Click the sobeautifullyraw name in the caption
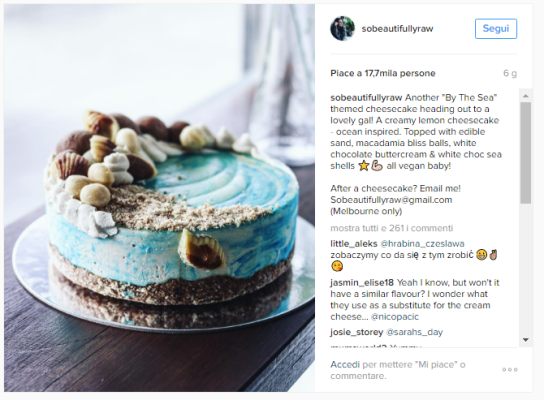The image size is (544, 400). 366,97
